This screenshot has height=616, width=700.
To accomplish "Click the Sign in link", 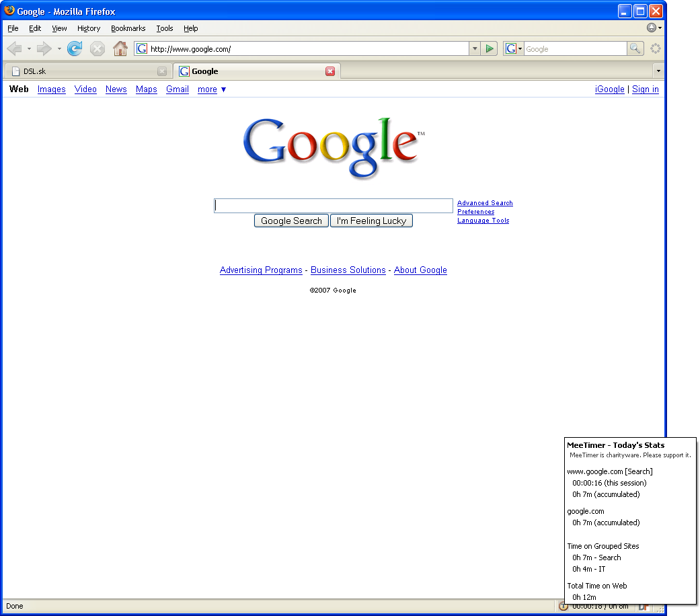I will [645, 89].
